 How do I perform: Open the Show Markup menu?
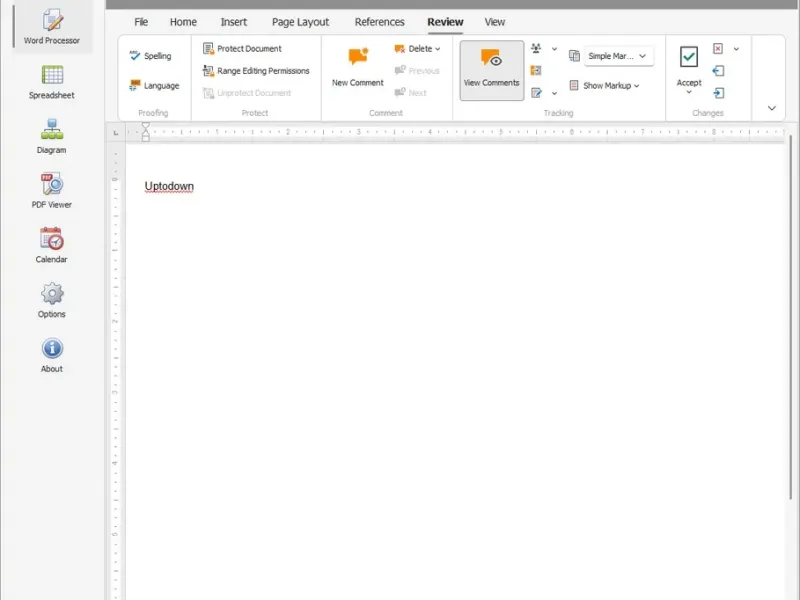611,85
